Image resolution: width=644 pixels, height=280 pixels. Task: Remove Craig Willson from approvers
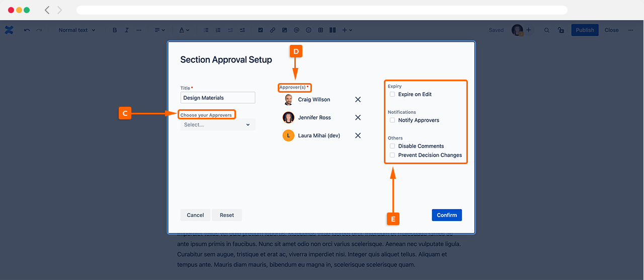[358, 100]
